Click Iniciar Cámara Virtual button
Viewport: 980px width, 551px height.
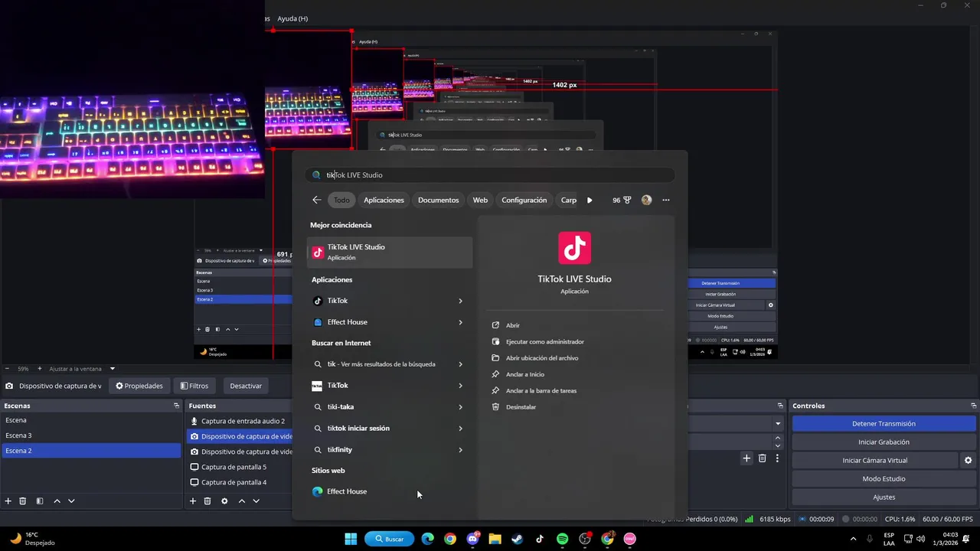click(x=874, y=461)
